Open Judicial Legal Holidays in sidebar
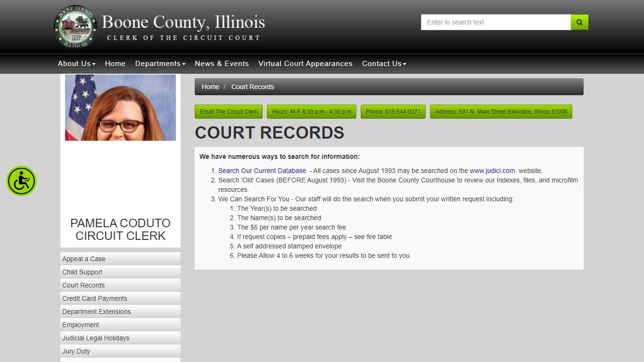The height and width of the screenshot is (362, 644). (120, 338)
